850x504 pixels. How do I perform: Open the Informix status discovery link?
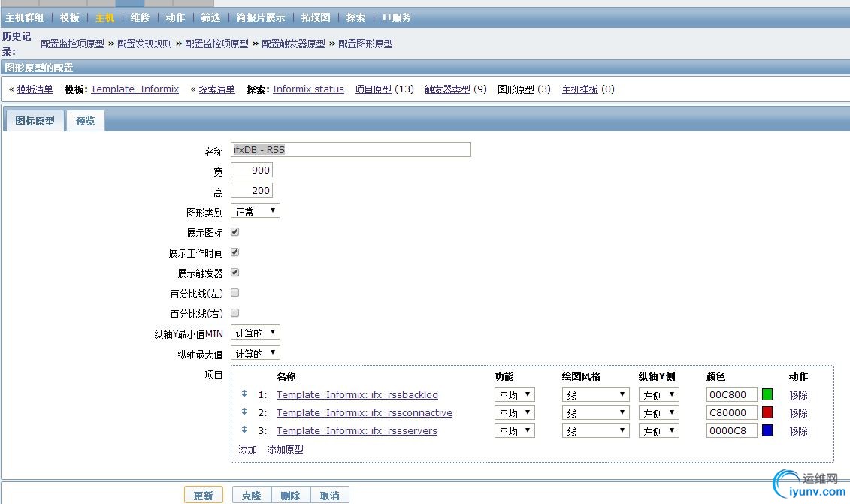coord(308,89)
